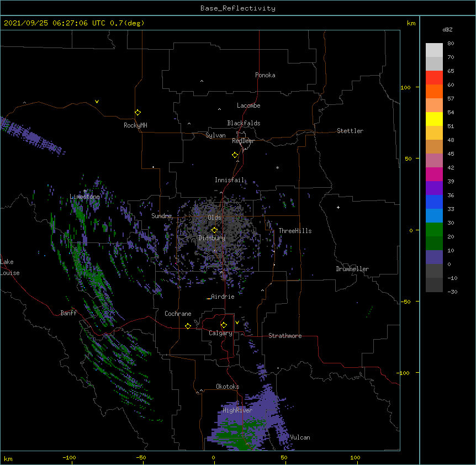The image size is (476, 465).
Task: Click the yellow radar site marker near Olds
Action: click(214, 230)
